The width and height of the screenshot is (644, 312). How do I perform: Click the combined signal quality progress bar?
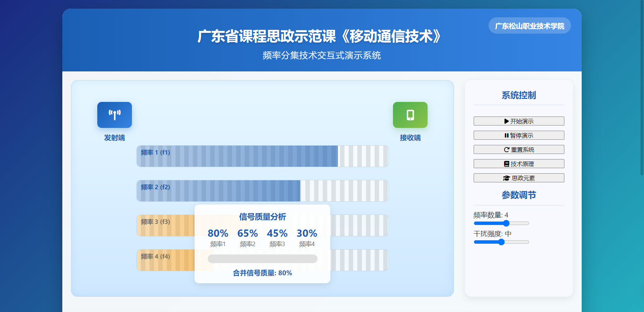coord(262,259)
